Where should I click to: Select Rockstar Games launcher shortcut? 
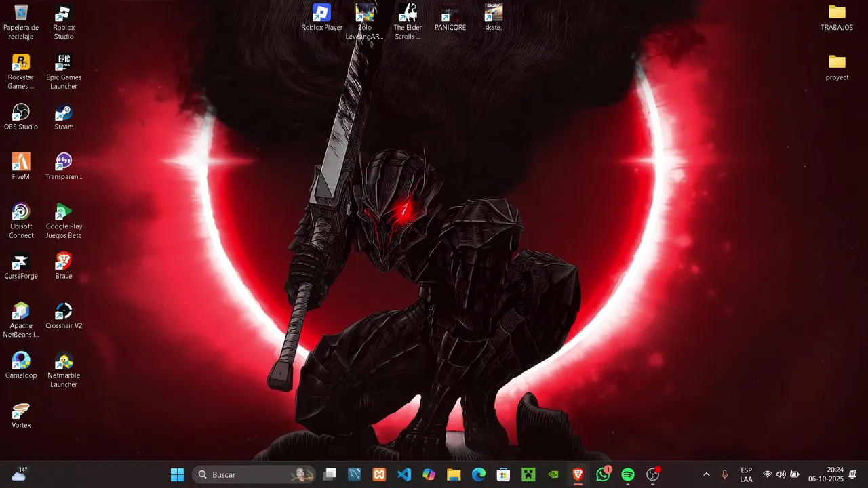[21, 71]
